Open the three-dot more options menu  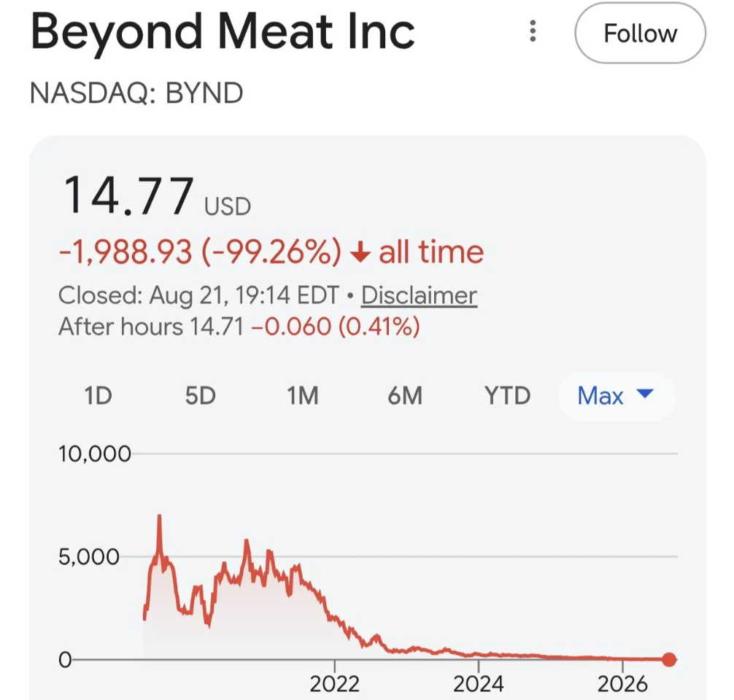[532, 31]
